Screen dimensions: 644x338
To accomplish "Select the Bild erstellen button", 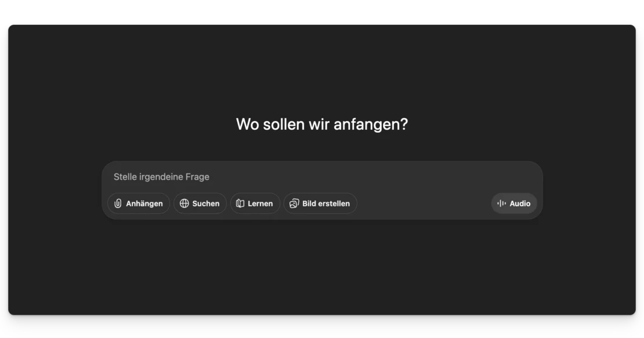I will click(320, 203).
